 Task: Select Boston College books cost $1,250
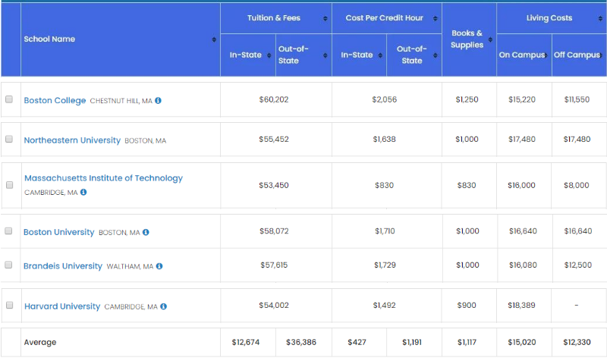[467, 100]
